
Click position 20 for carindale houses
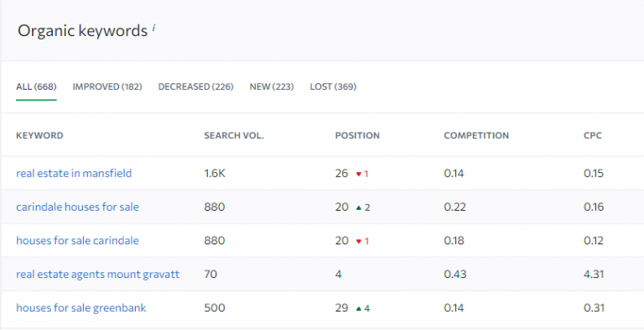coord(342,207)
